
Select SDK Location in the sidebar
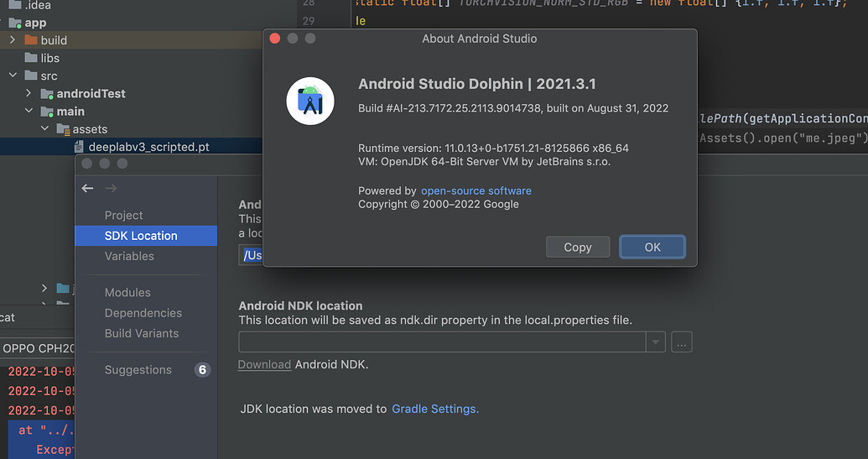coord(141,236)
